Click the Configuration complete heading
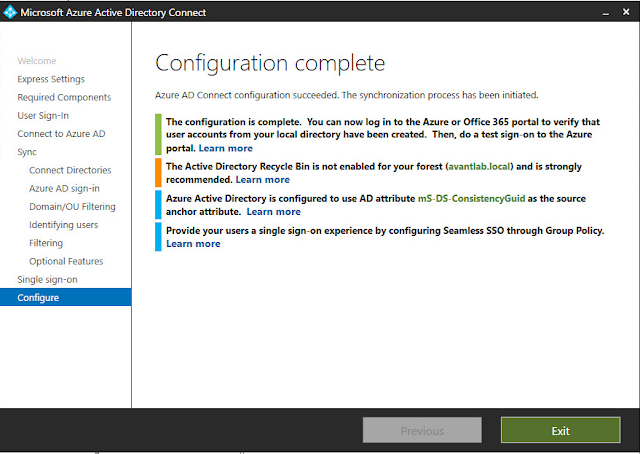Screen dimensions: 640x454 click(x=270, y=63)
